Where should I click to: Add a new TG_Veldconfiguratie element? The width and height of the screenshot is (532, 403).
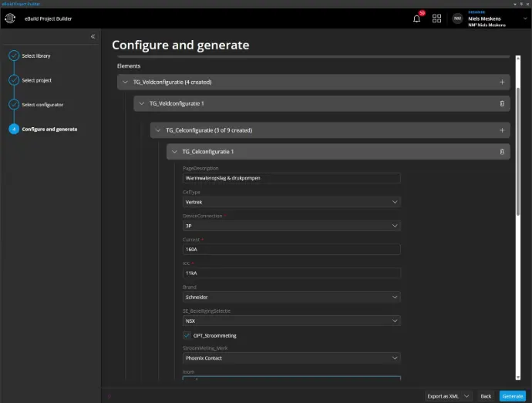tap(502, 82)
